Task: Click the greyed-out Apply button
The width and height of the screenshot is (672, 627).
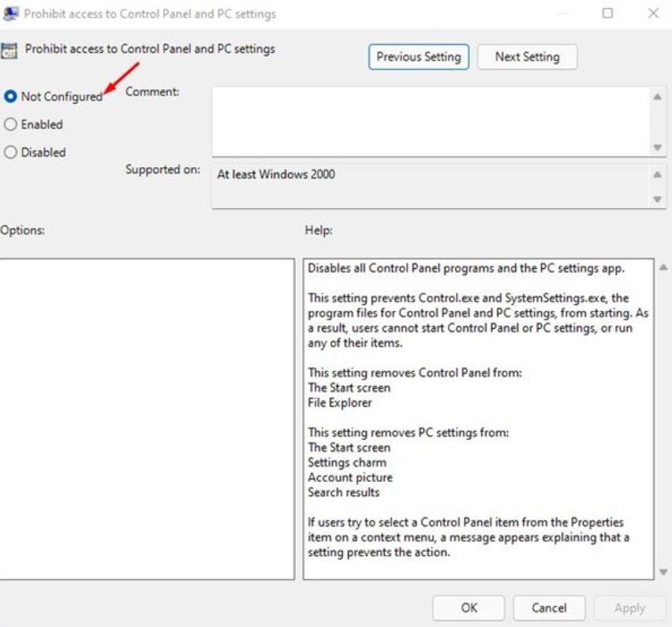Action: click(629, 608)
